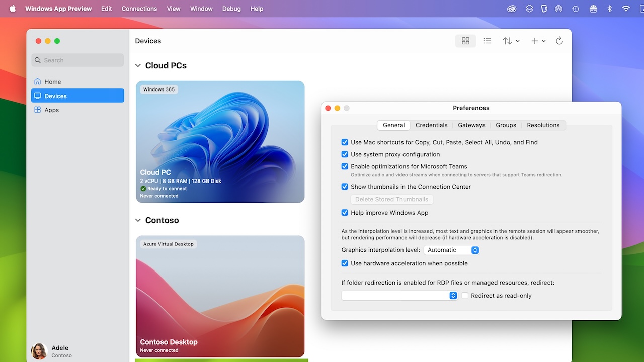Click the Azure Virtual Desktop badge label
The width and height of the screenshot is (644, 362).
[x=169, y=244]
